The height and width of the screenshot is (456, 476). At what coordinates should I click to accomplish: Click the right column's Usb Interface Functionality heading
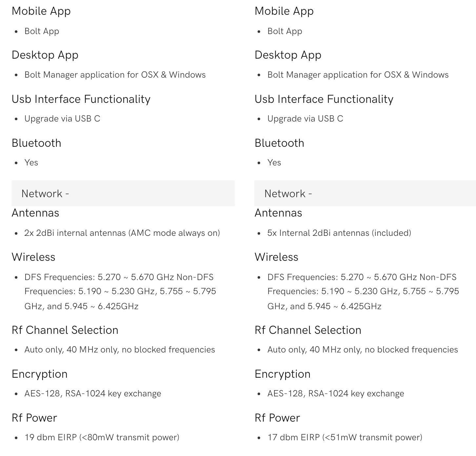tap(324, 99)
